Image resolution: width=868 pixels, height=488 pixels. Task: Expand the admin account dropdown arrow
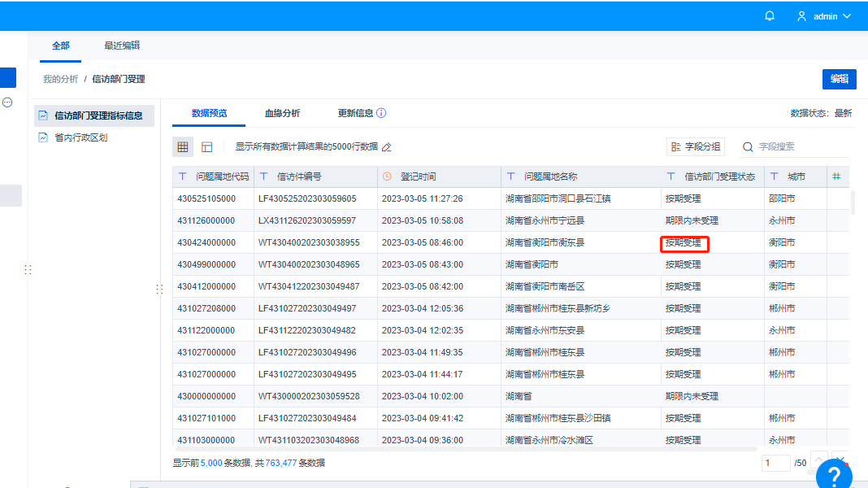847,16
